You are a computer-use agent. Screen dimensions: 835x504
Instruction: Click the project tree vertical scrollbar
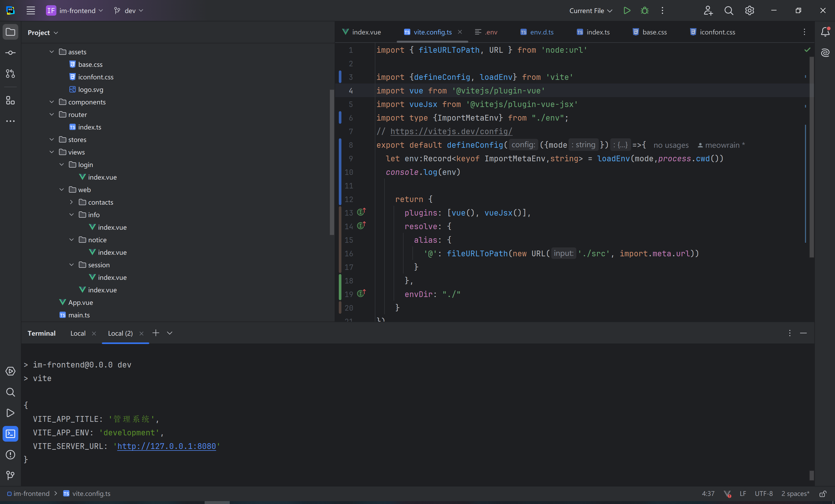(x=332, y=162)
